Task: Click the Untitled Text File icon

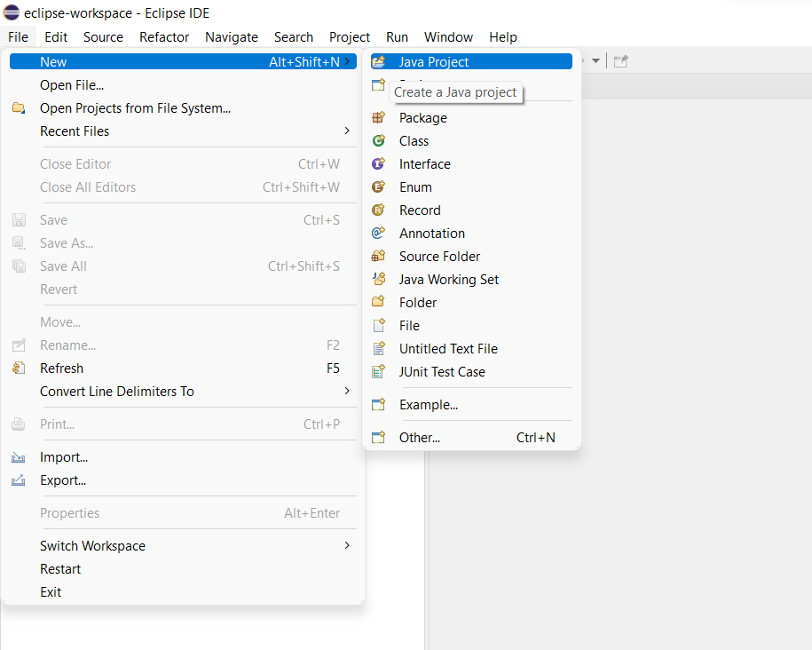Action: click(x=379, y=348)
